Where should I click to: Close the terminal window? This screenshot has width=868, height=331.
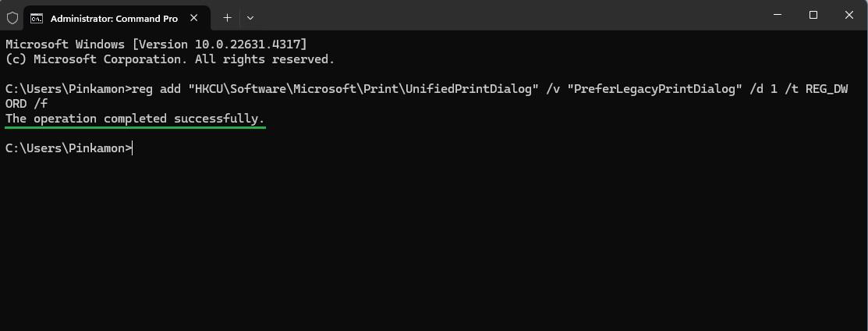pyautogui.click(x=849, y=15)
